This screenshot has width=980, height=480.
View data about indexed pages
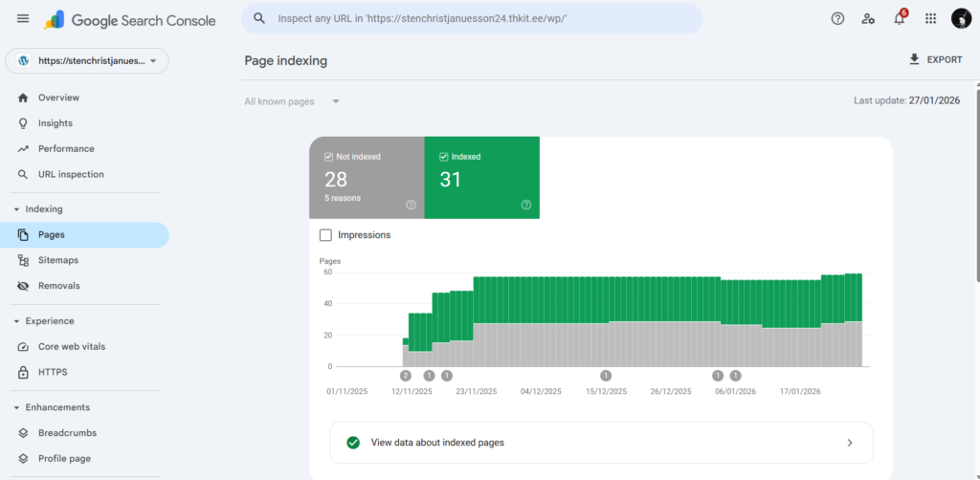point(600,443)
